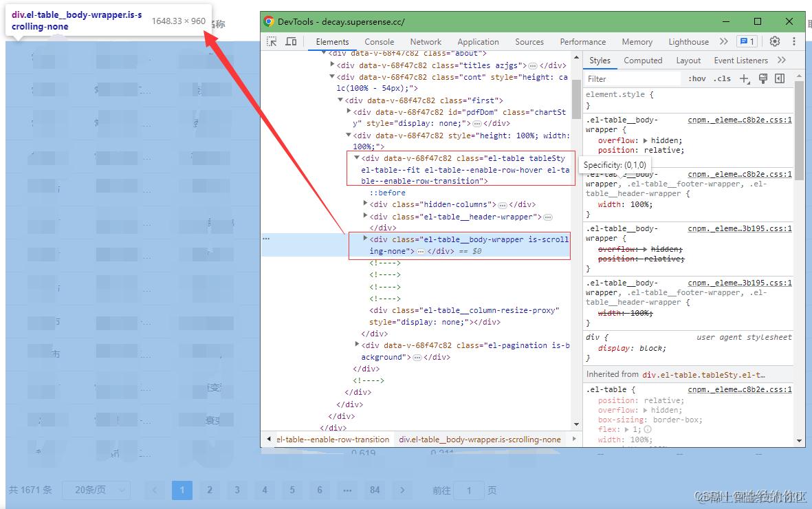Expand the titles azjgs div node

332,64
